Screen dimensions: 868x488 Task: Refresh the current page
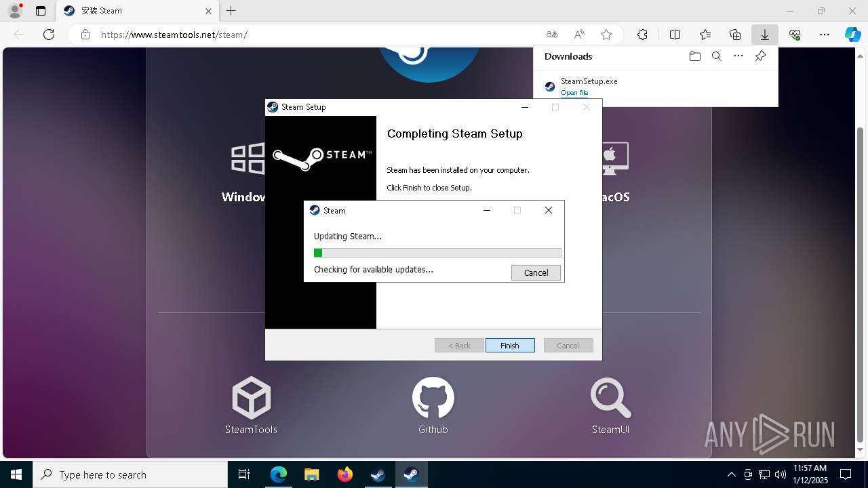click(x=49, y=35)
